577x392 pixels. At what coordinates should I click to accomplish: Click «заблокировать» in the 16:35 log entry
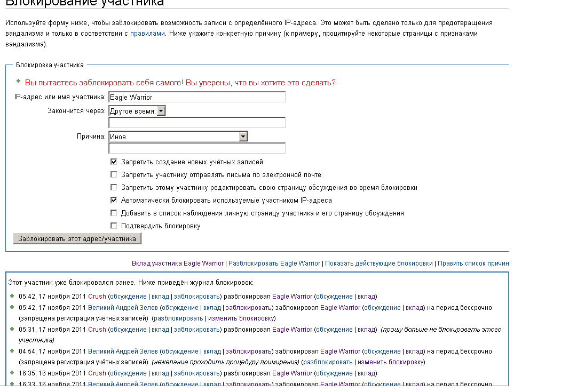[196, 373]
